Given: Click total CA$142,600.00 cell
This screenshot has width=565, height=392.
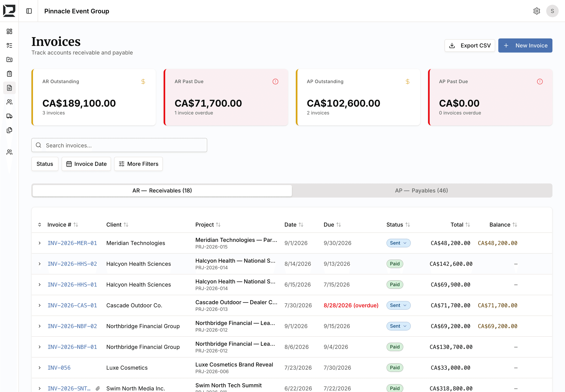Looking at the screenshot, I should coord(451,264).
